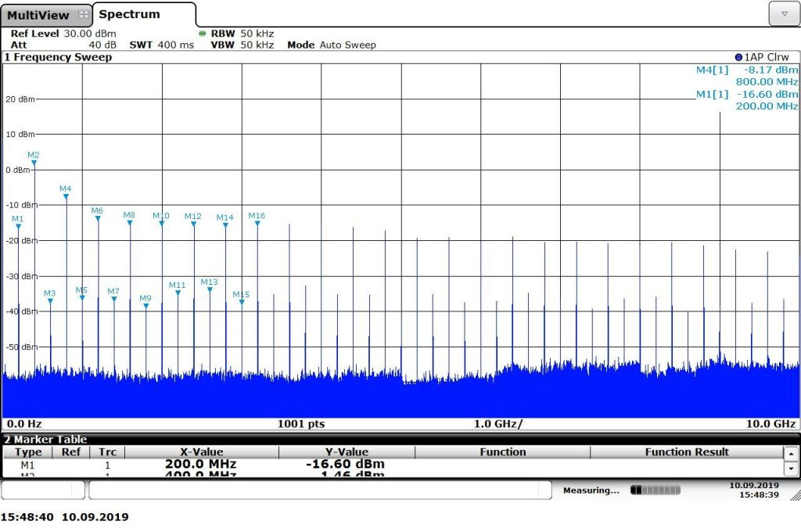
Task: Select marker M8 on the spectrum
Action: click(130, 223)
